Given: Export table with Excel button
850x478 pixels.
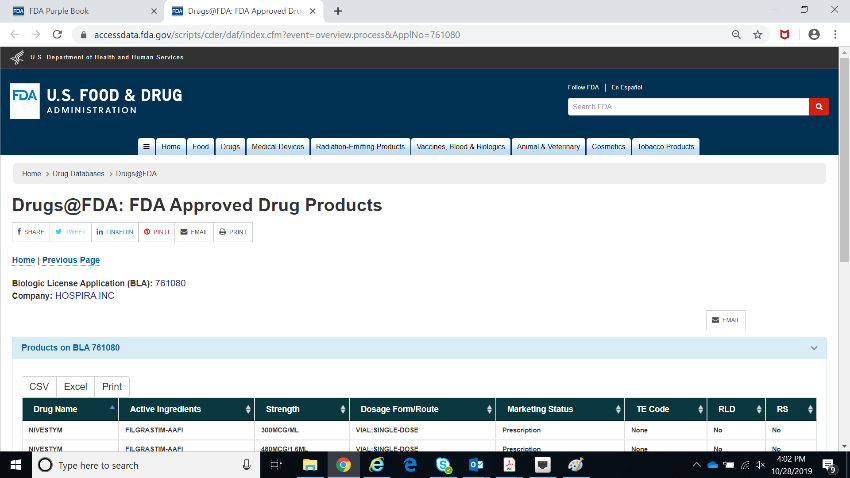Looking at the screenshot, I should (75, 386).
